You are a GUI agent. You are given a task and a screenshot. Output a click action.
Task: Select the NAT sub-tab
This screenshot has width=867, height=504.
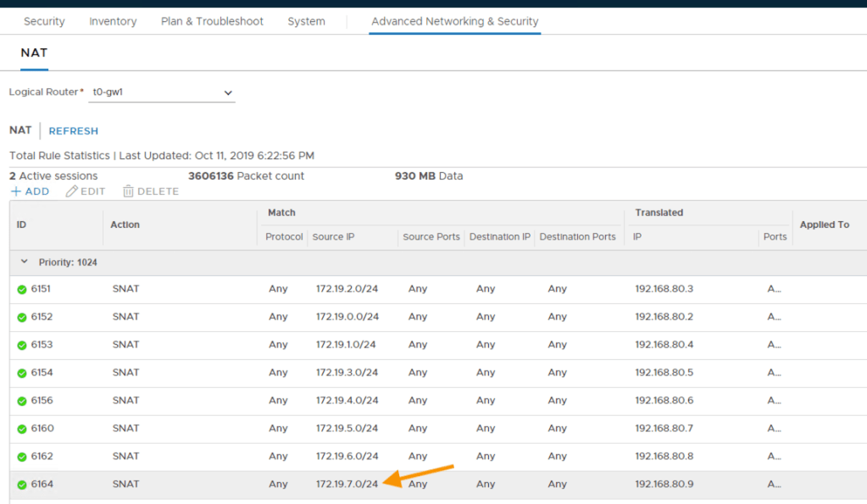(34, 53)
